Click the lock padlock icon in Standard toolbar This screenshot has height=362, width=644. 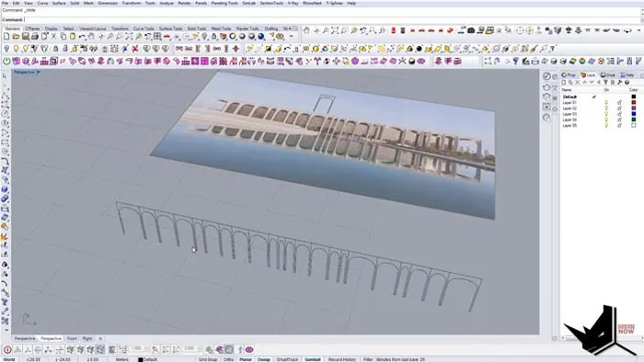click(214, 37)
